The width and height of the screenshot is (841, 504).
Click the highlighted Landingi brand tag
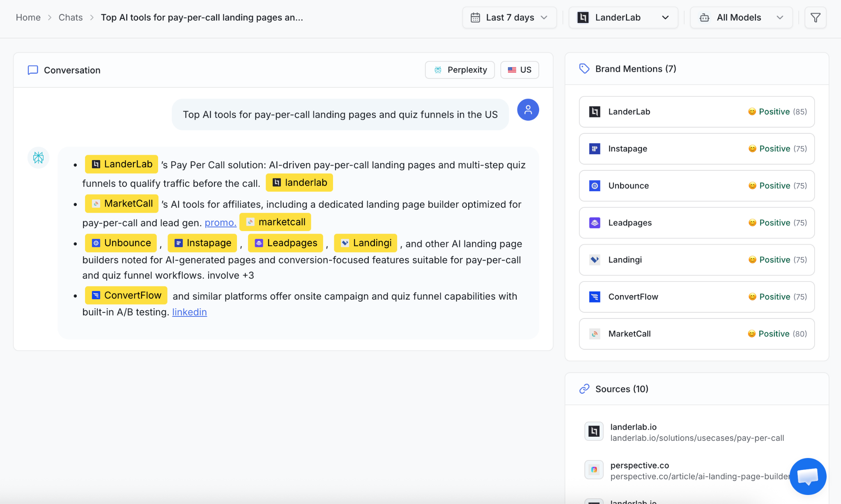365,243
